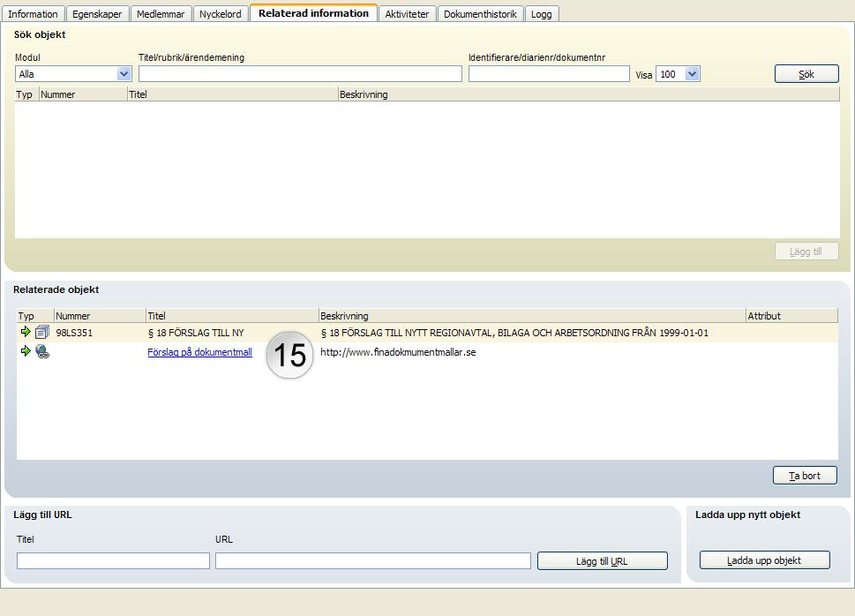This screenshot has height=616, width=855.
Task: Click the disabled Lägg till button
Action: [806, 252]
